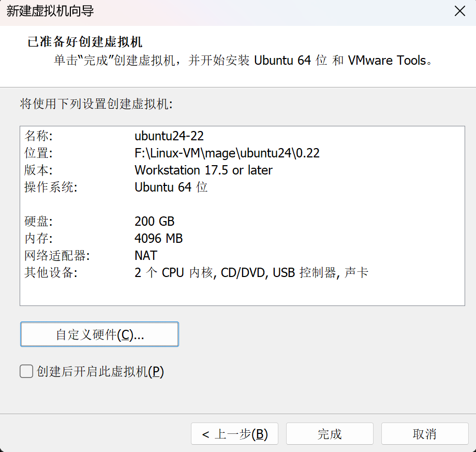Close the 新建虚拟机向导 dialog
The width and height of the screenshot is (476, 452).
459,10
